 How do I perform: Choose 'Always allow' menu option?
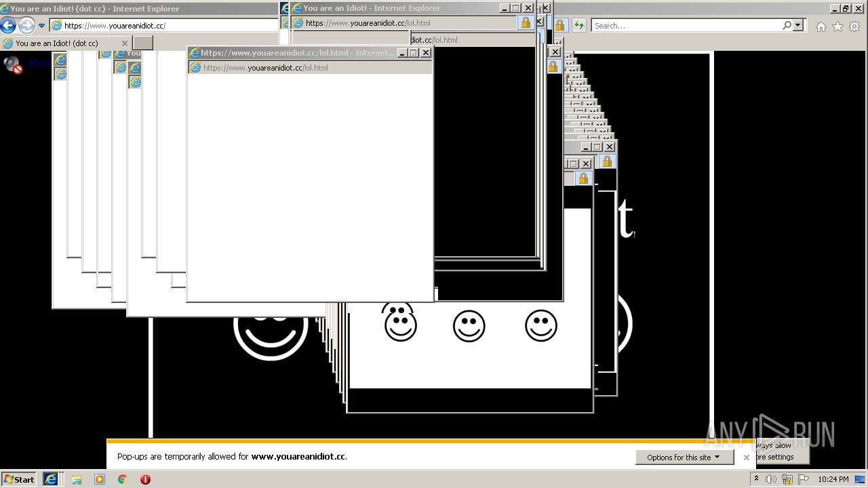click(774, 445)
